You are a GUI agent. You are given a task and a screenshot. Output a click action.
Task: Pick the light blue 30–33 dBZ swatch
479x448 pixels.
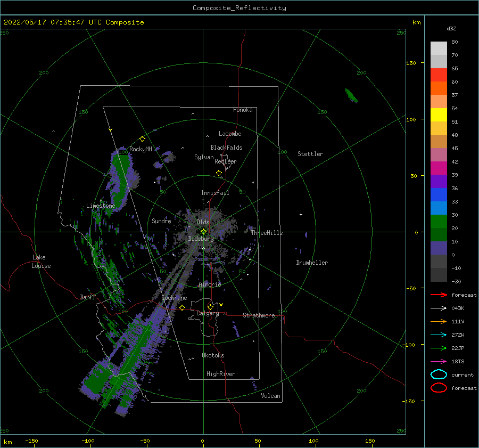439,208
